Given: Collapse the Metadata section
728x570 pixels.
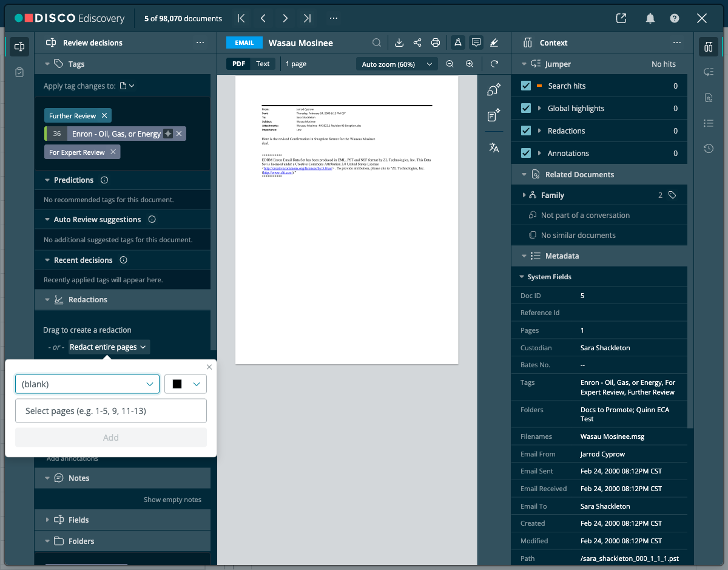Looking at the screenshot, I should [524, 256].
